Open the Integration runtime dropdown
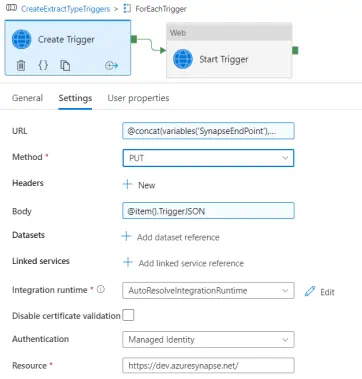This screenshot has width=362, height=379. [x=208, y=290]
